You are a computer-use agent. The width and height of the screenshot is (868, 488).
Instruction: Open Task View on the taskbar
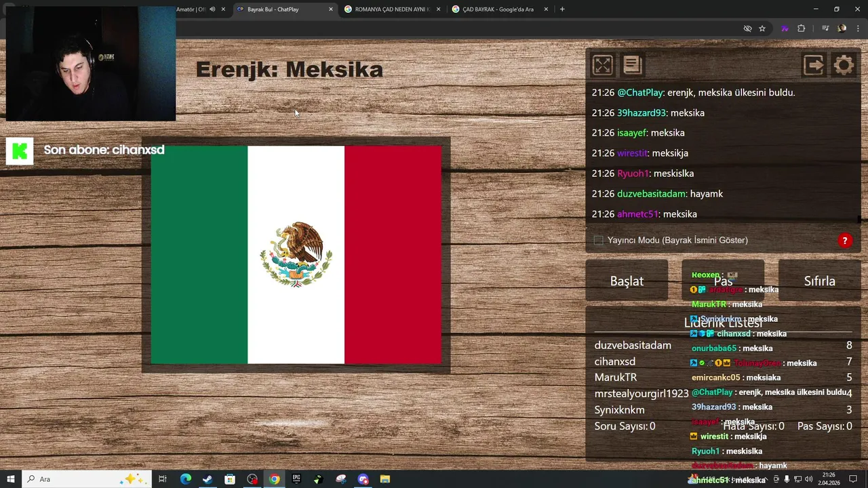tap(163, 479)
